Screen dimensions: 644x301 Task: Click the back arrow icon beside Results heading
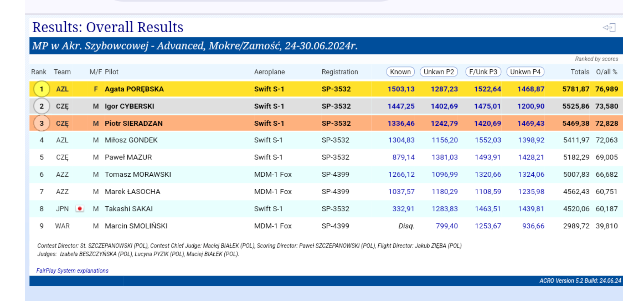coord(609,28)
